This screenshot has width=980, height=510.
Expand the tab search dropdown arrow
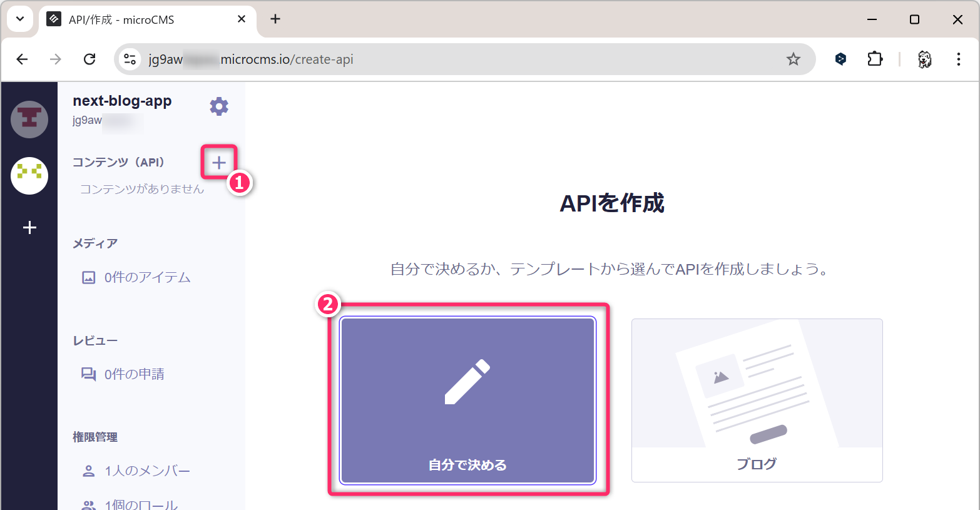click(20, 19)
